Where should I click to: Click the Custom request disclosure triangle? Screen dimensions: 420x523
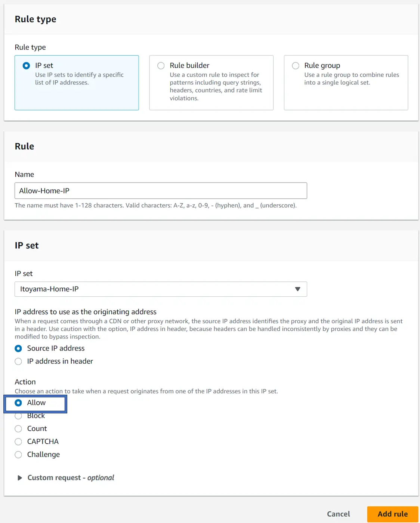pos(19,478)
